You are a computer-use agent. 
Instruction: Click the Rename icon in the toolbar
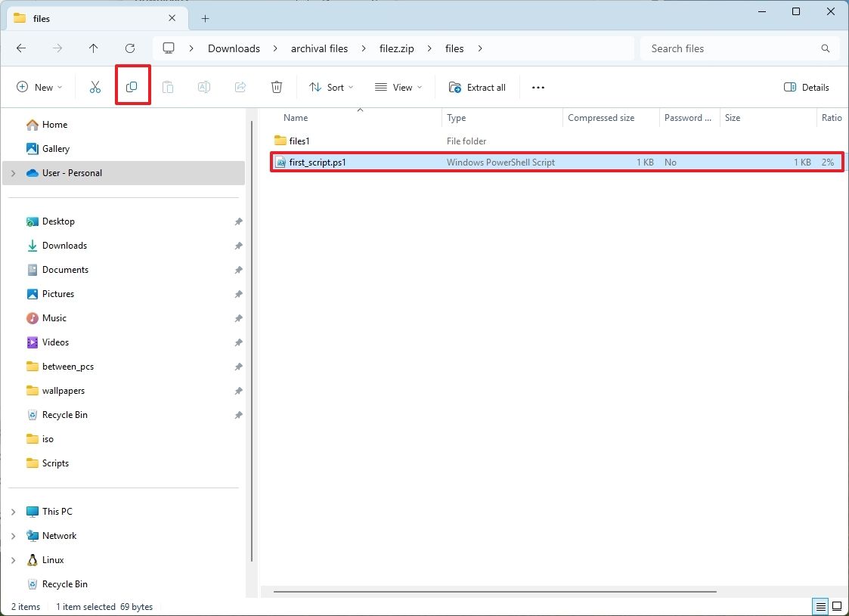tap(203, 86)
